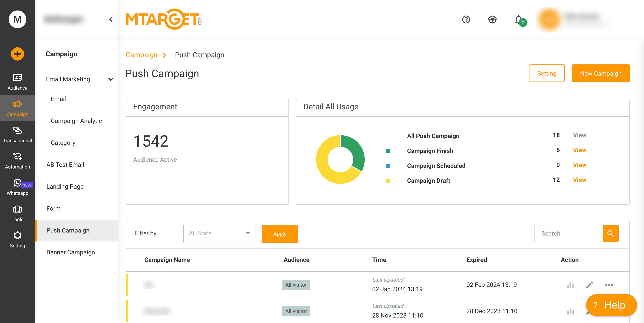Image resolution: width=644 pixels, height=323 pixels.
Task: Open Landing Page menu item
Action: click(65, 186)
